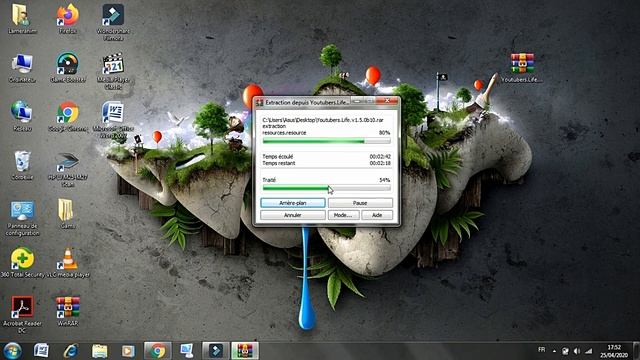Select the user folder icon on desktop

coord(22,18)
